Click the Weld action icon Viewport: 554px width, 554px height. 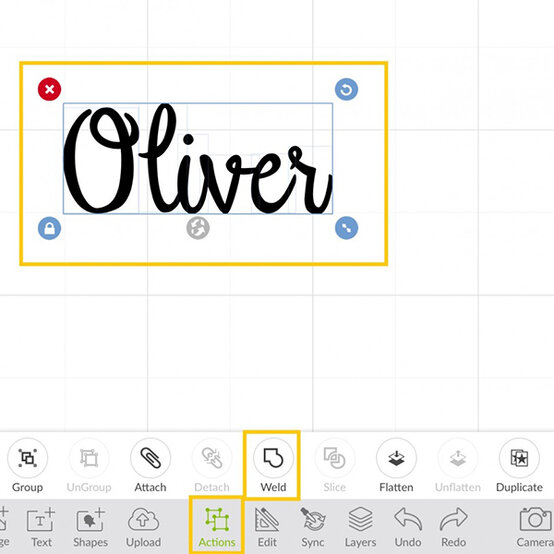point(273,458)
